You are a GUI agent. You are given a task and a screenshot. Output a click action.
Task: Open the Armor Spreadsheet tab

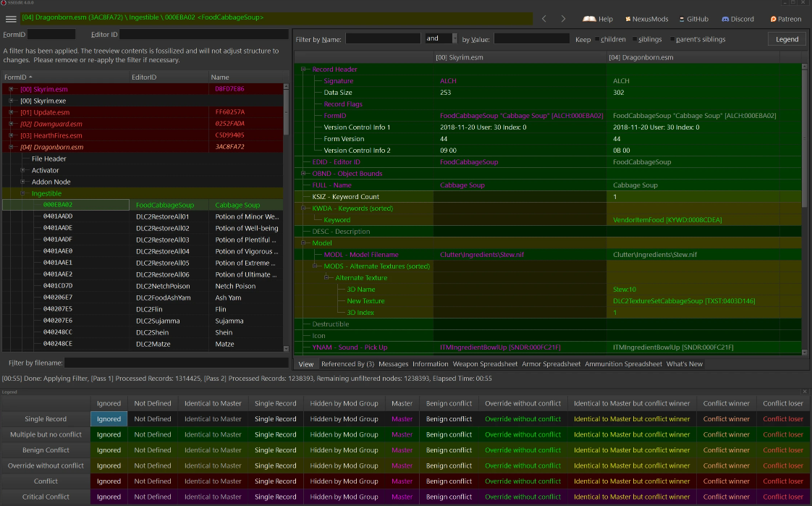[551, 364]
